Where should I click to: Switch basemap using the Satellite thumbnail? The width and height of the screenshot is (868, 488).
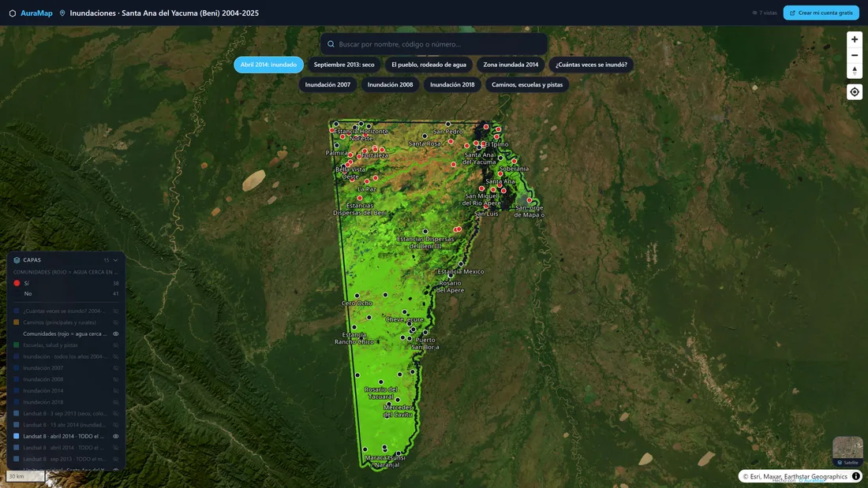pos(847,451)
